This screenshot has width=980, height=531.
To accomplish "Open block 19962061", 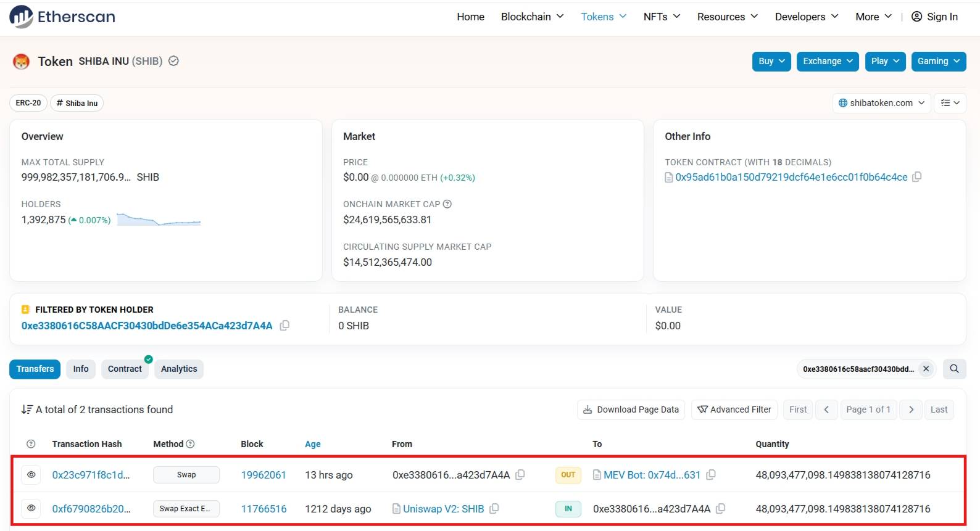I will 264,475.
